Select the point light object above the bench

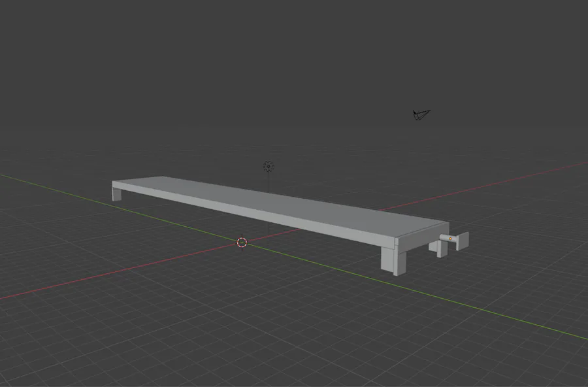coord(269,166)
